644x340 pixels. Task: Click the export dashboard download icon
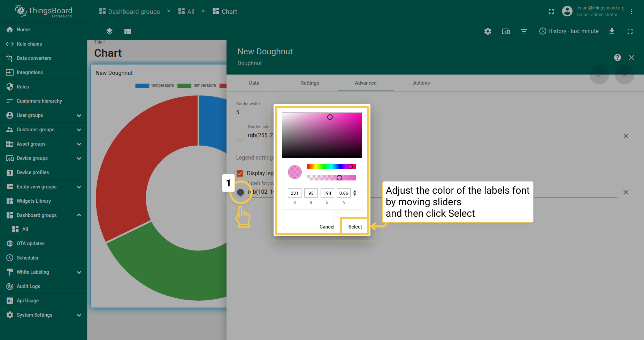612,31
